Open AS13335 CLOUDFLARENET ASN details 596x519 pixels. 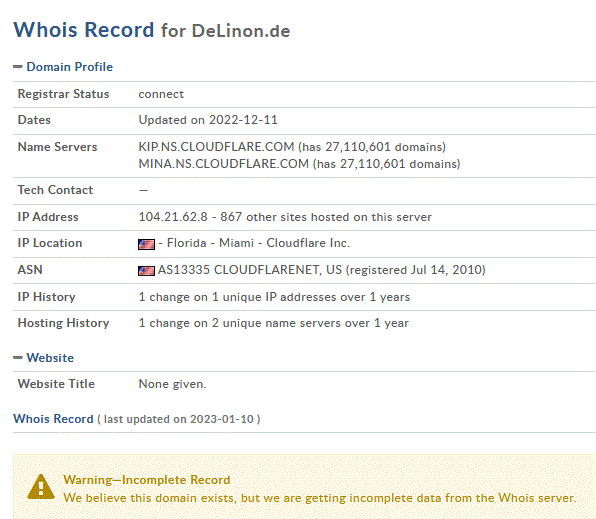click(250, 270)
